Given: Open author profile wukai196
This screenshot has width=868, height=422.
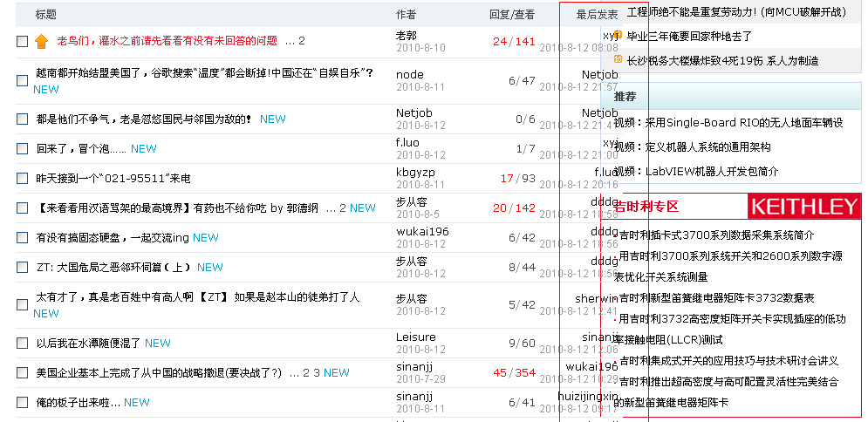Looking at the screenshot, I should [x=422, y=231].
